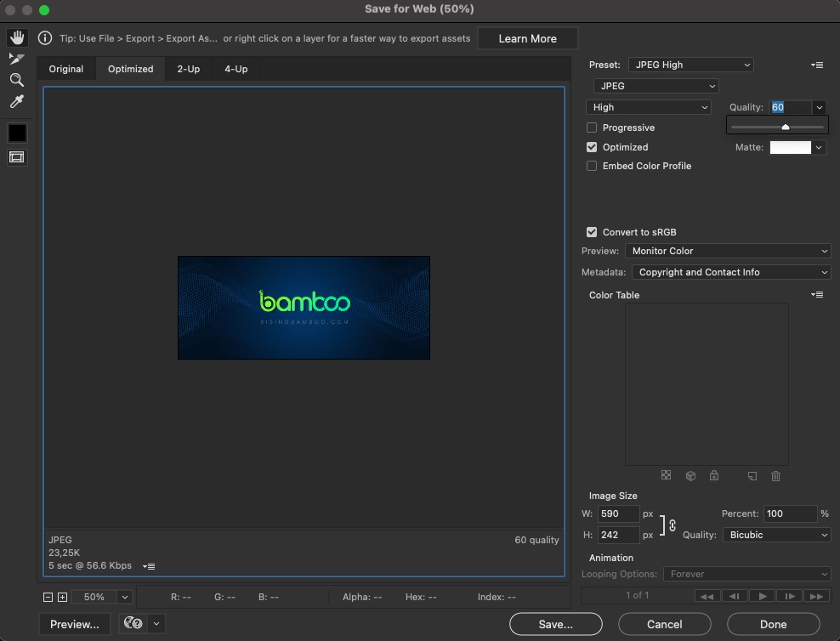
Task: Click the Quality slider handle
Action: [785, 128]
